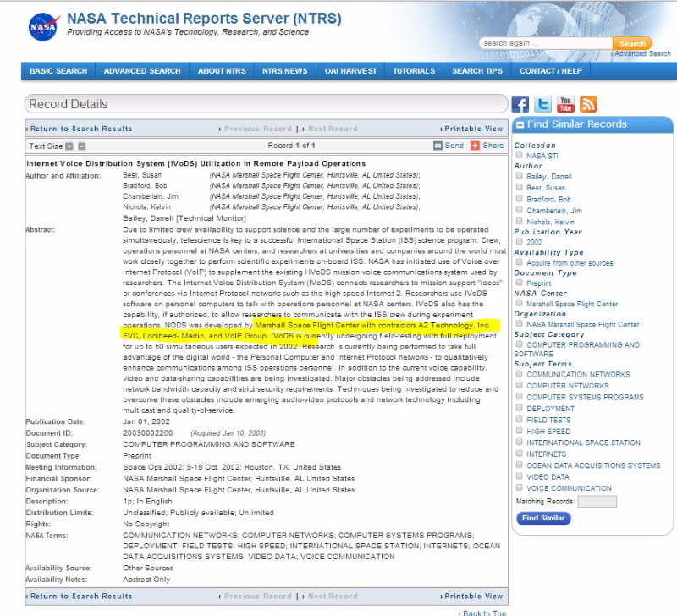Open the Printable View link at top
Image resolution: width=677 pixels, height=616 pixels.
point(472,129)
